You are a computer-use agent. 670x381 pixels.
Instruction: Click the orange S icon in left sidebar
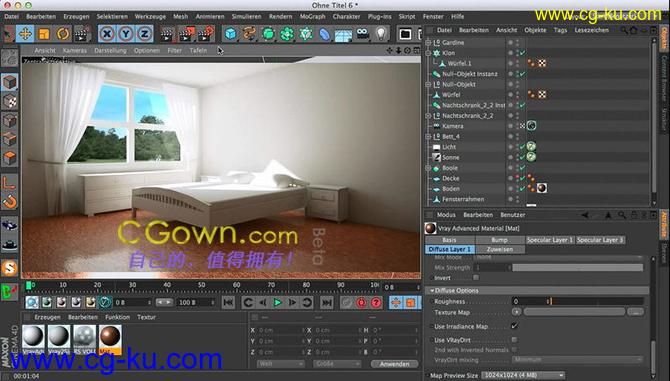(x=9, y=268)
